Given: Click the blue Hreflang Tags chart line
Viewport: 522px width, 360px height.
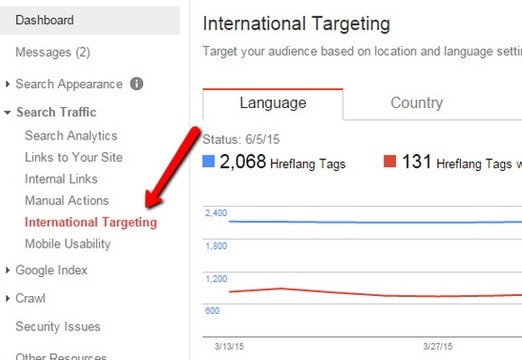Looking at the screenshot, I should pyautogui.click(x=375, y=222).
